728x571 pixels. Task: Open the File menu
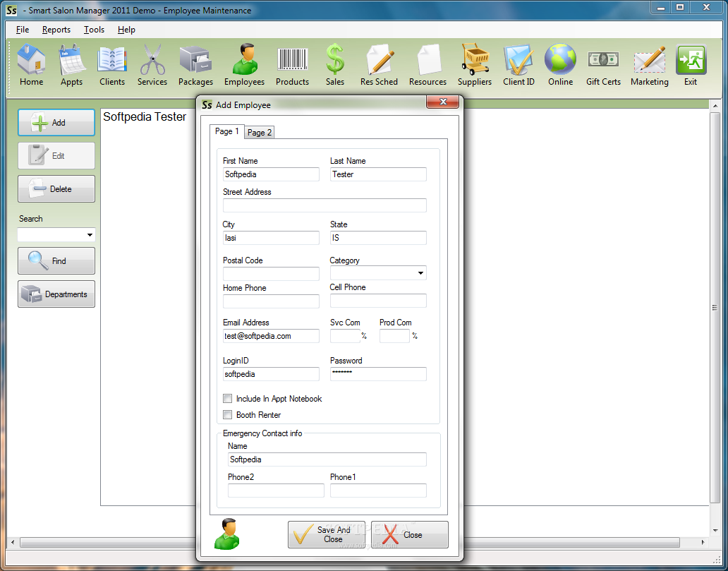pyautogui.click(x=23, y=30)
